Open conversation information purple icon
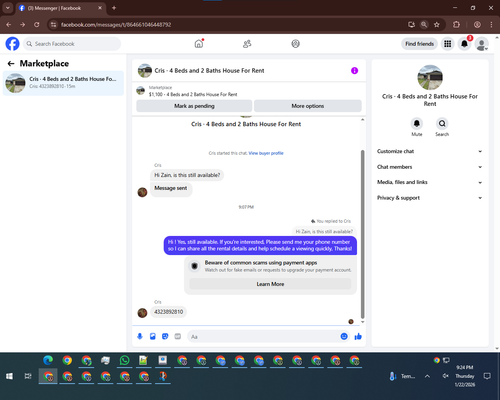The width and height of the screenshot is (500, 400). [354, 71]
